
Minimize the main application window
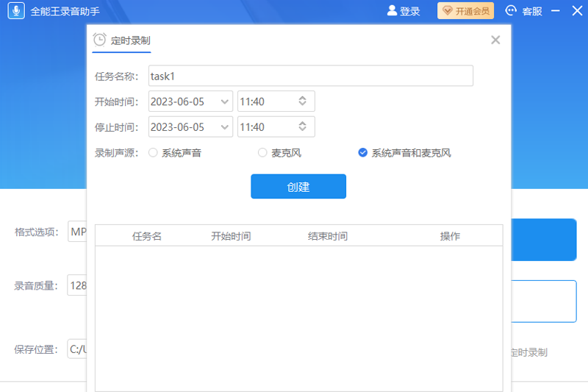coord(555,11)
